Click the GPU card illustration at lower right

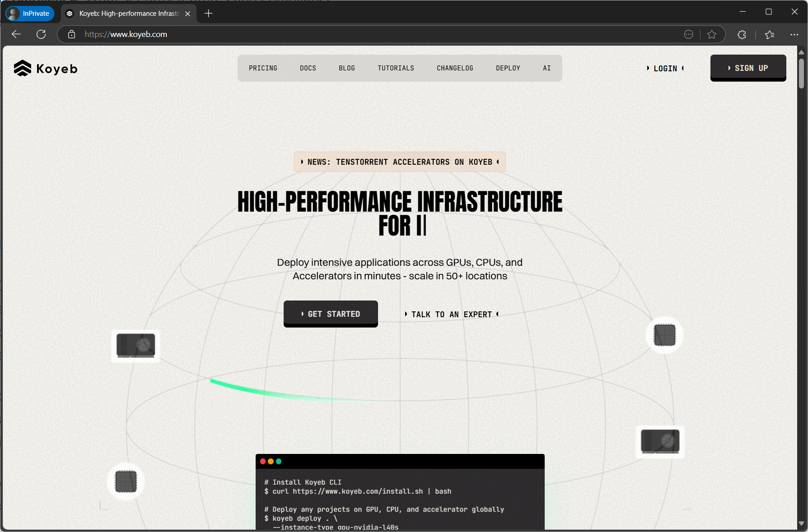click(x=660, y=442)
